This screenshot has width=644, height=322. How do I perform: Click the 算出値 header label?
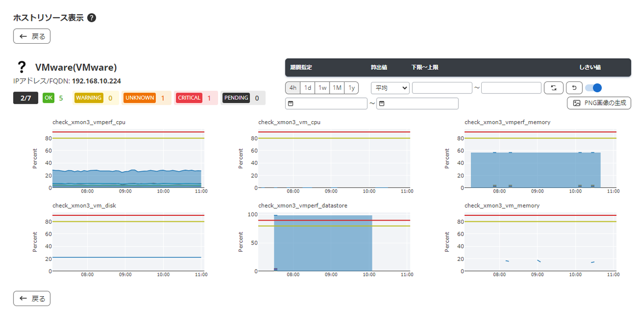pyautogui.click(x=379, y=67)
